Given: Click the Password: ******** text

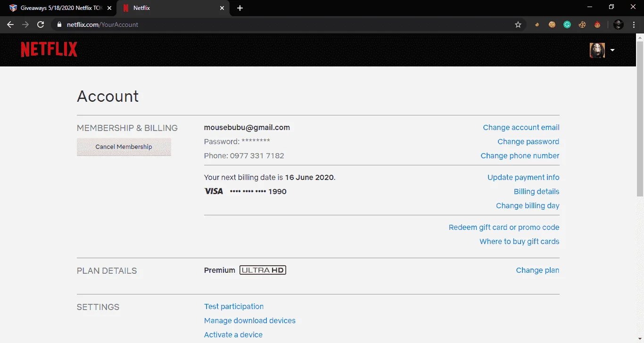Looking at the screenshot, I should (237, 142).
